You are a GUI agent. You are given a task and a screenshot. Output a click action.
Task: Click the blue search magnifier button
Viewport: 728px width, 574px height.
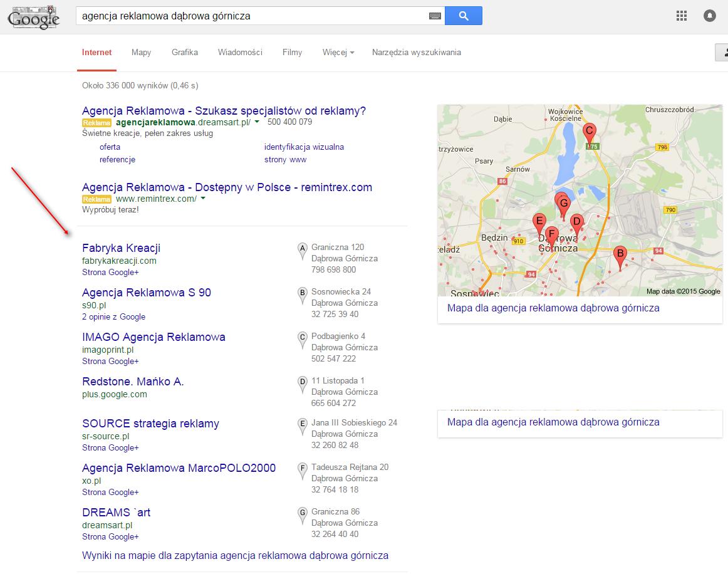[x=463, y=16]
